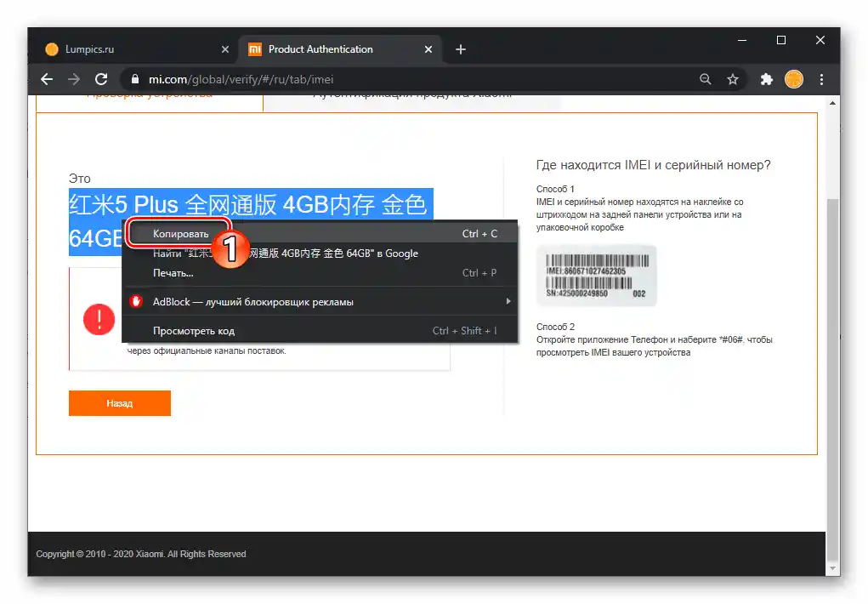Close the Product Authentication tab
The height and width of the screenshot is (604, 868).
click(428, 49)
